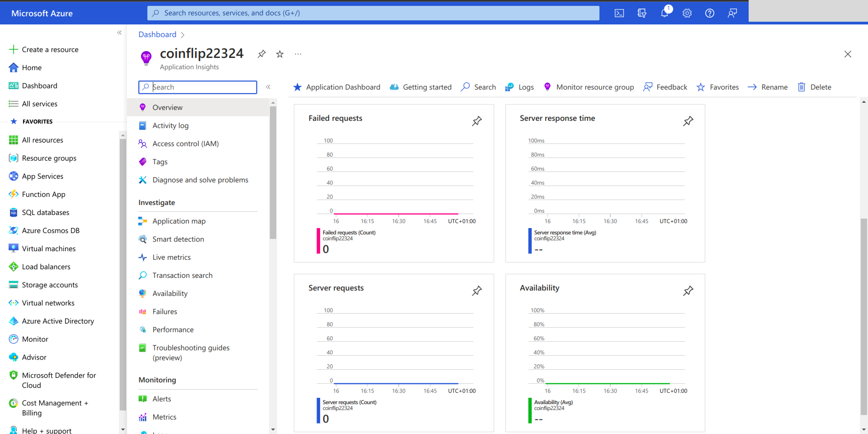Open Azure Cloud Shell icon

point(619,13)
